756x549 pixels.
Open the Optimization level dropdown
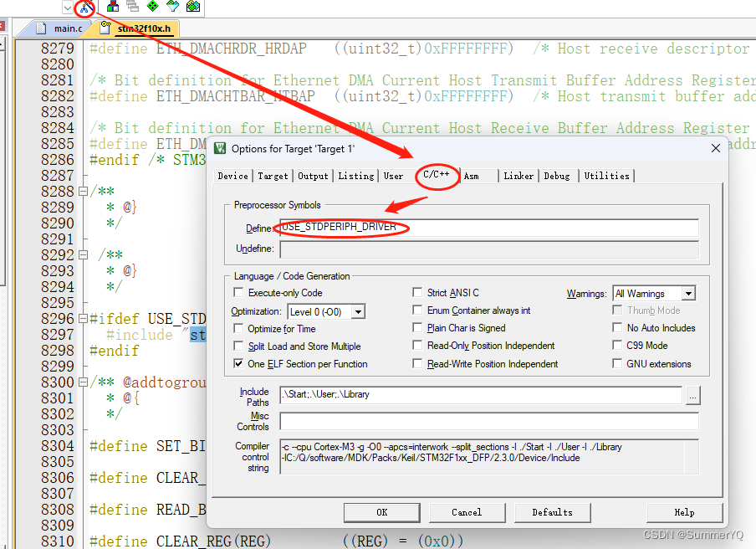coord(358,312)
